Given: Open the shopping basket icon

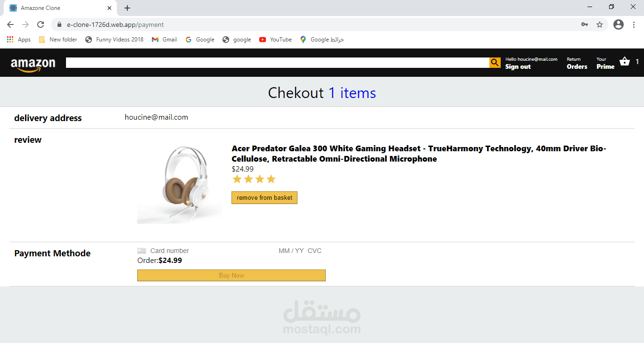Looking at the screenshot, I should point(625,62).
